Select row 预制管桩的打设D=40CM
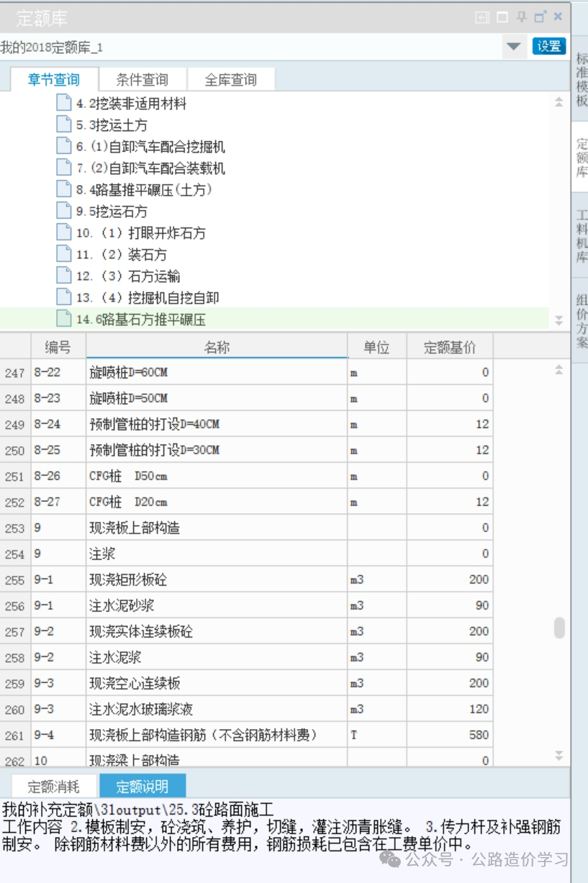The height and width of the screenshot is (883, 588). pos(247,425)
